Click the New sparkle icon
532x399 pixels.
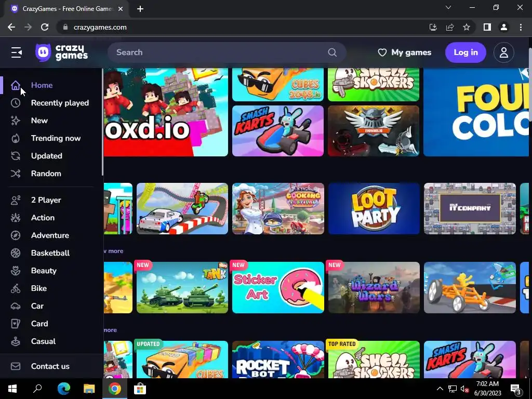(x=16, y=121)
